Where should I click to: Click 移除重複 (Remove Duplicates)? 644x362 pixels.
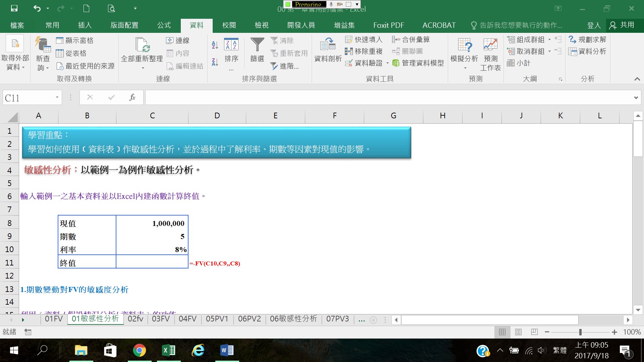(x=364, y=51)
